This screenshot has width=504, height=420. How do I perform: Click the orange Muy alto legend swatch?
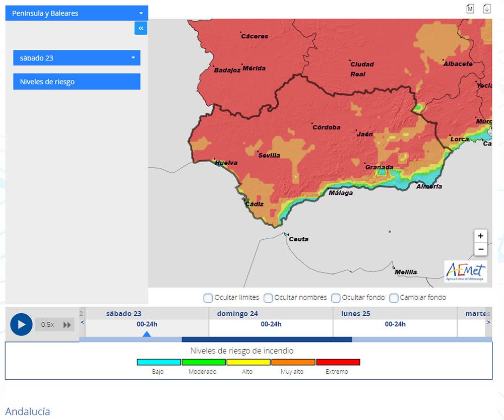click(x=293, y=362)
